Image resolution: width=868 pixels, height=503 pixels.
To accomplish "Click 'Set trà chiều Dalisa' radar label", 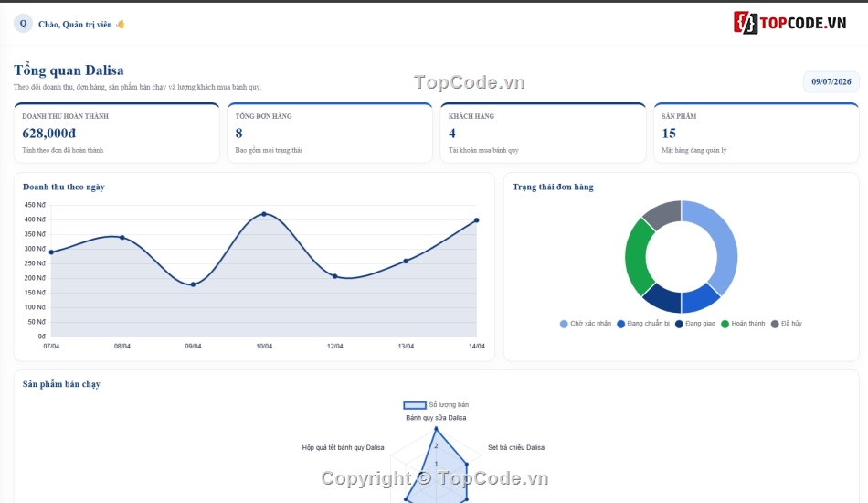I will point(516,447).
